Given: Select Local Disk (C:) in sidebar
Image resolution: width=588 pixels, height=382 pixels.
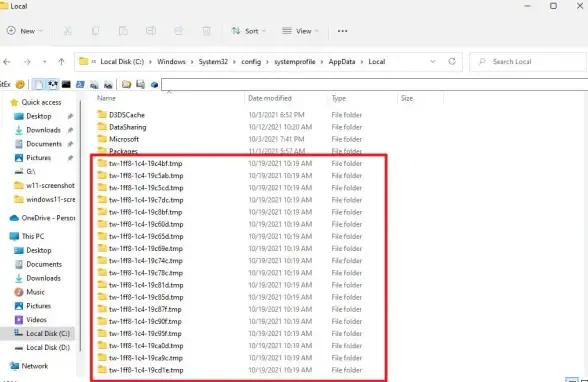Looking at the screenshot, I should click(42, 333).
